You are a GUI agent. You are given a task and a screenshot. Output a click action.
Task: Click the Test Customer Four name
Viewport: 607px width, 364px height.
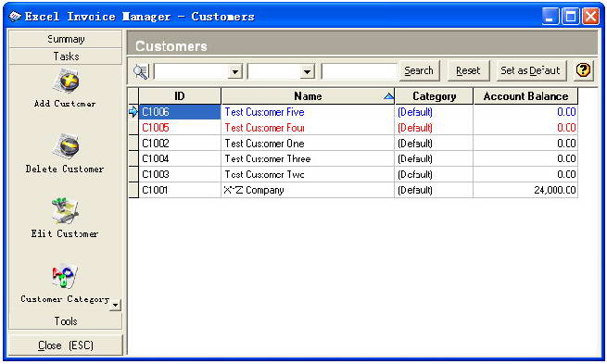[264, 128]
